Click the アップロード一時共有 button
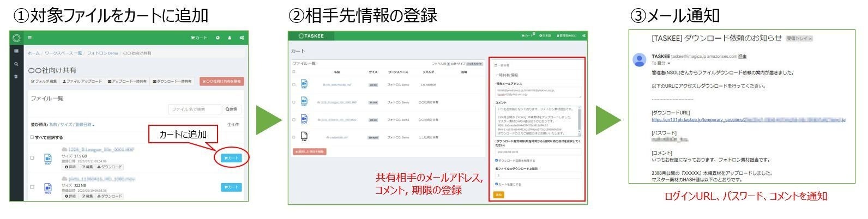The width and height of the screenshot is (868, 219). pos(127,82)
